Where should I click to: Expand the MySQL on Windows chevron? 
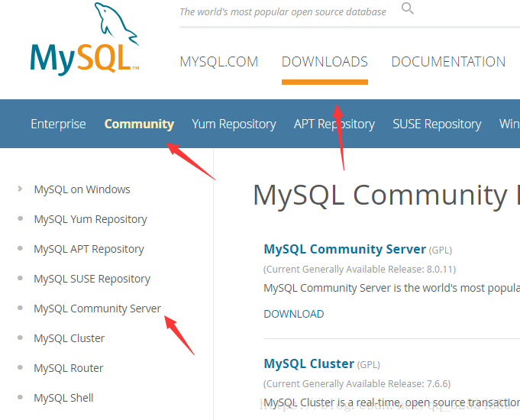(x=20, y=189)
